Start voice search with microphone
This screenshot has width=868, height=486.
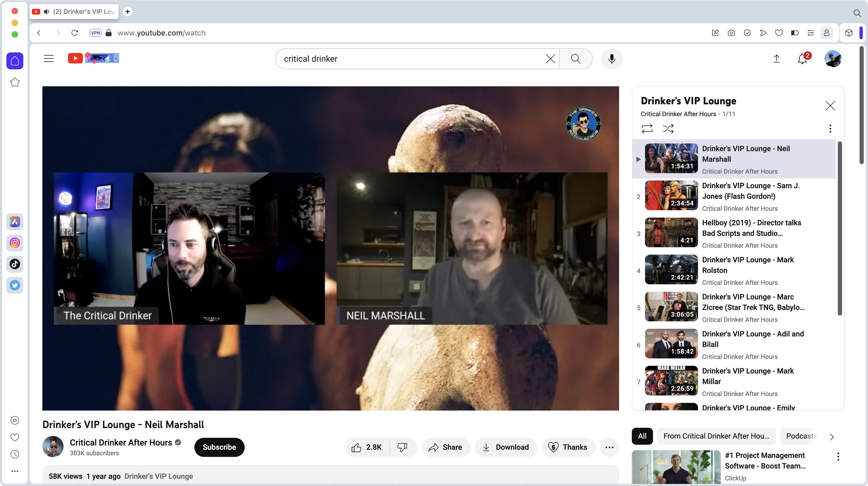[612, 59]
